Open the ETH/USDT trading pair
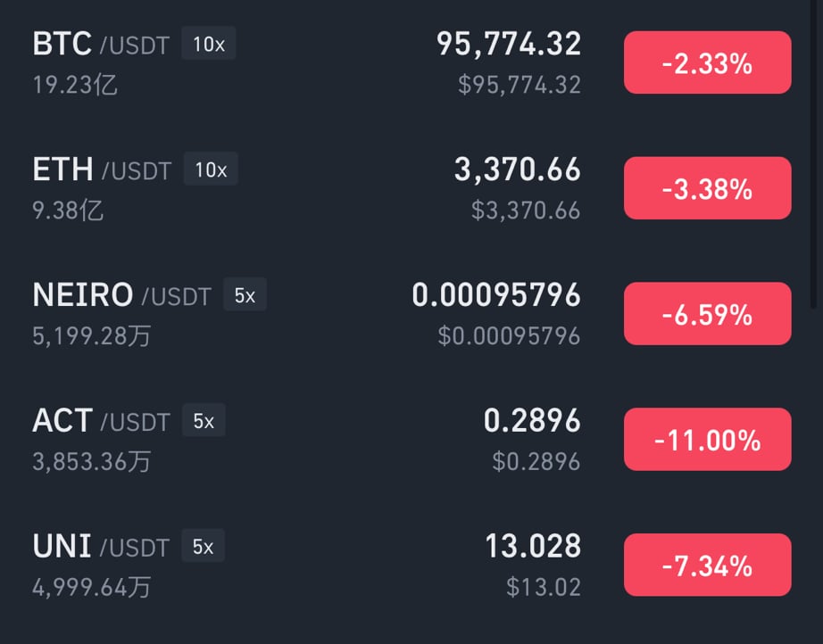Screen dimensions: 823x644 [411, 189]
